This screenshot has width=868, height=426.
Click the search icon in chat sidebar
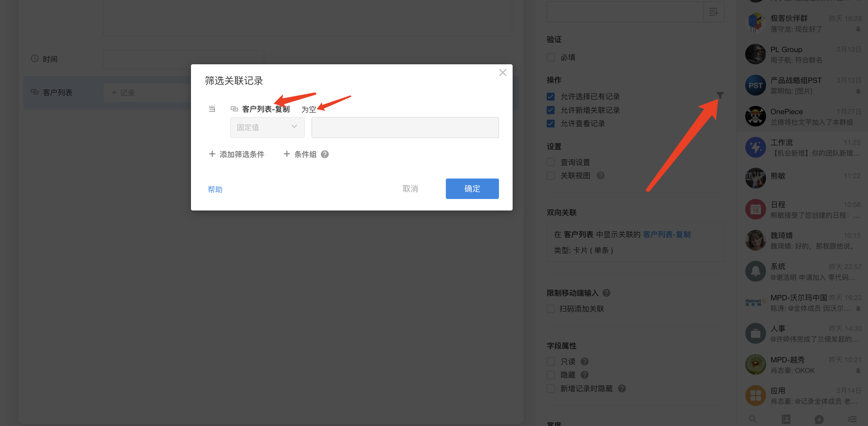753,419
